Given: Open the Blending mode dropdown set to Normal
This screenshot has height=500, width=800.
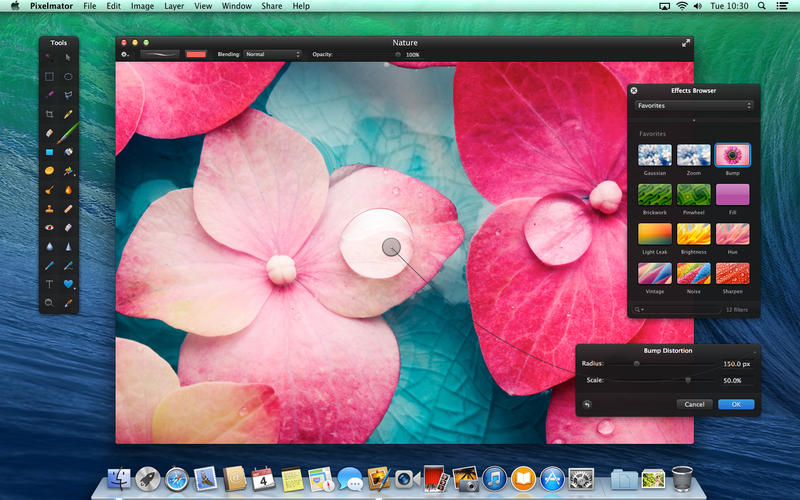Looking at the screenshot, I should pos(272,54).
